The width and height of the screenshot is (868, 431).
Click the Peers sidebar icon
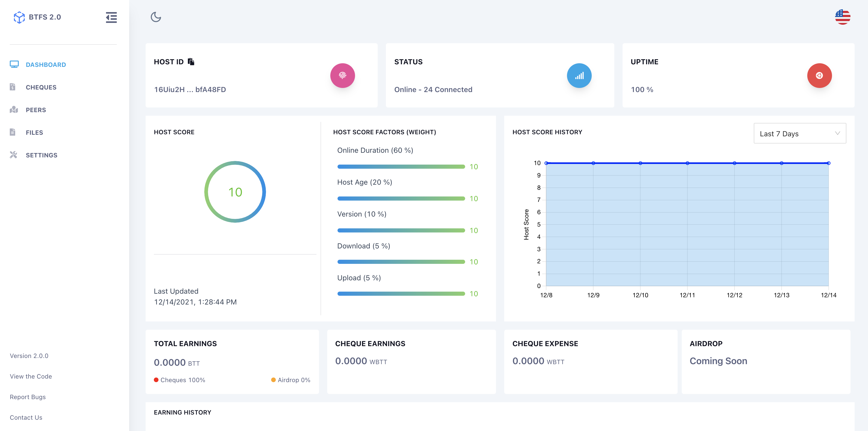click(x=13, y=110)
